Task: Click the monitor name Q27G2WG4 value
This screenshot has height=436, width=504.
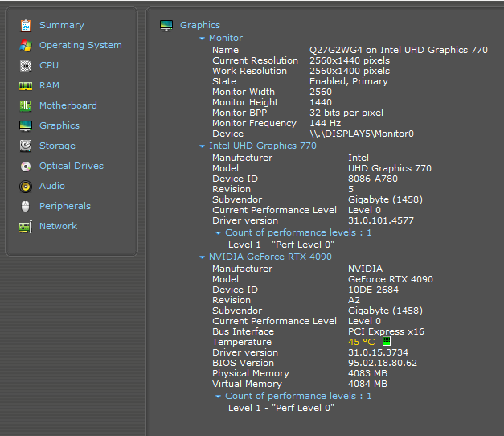Action: pyautogui.click(x=399, y=50)
